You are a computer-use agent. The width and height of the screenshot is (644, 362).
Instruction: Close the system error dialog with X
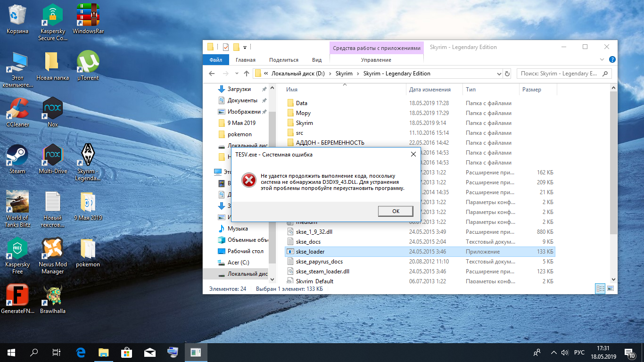point(413,154)
